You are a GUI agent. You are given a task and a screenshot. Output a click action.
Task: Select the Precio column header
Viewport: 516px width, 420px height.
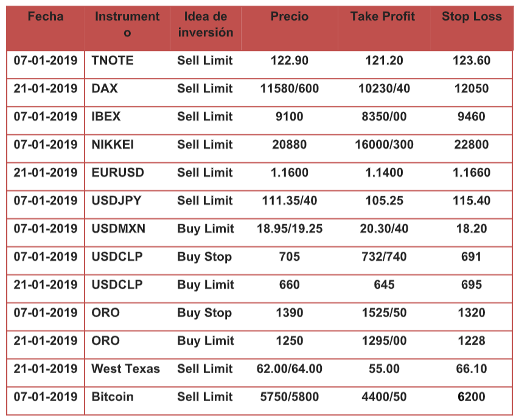point(289,16)
